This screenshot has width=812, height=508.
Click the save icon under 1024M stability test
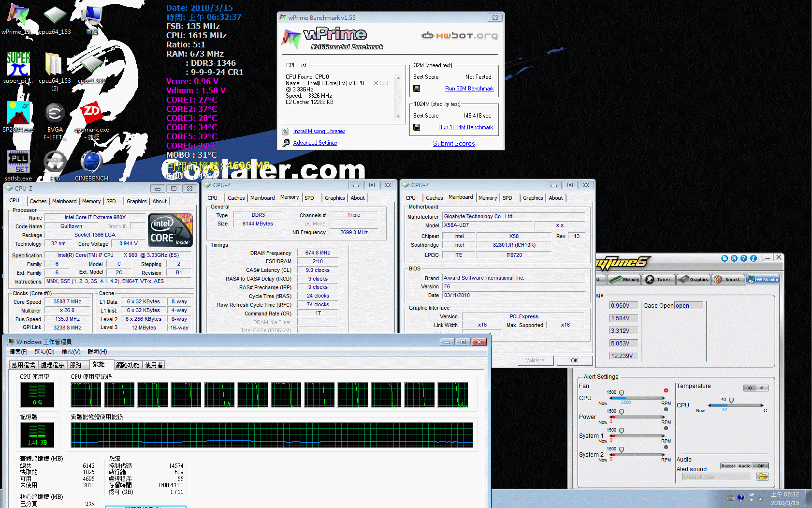click(417, 127)
